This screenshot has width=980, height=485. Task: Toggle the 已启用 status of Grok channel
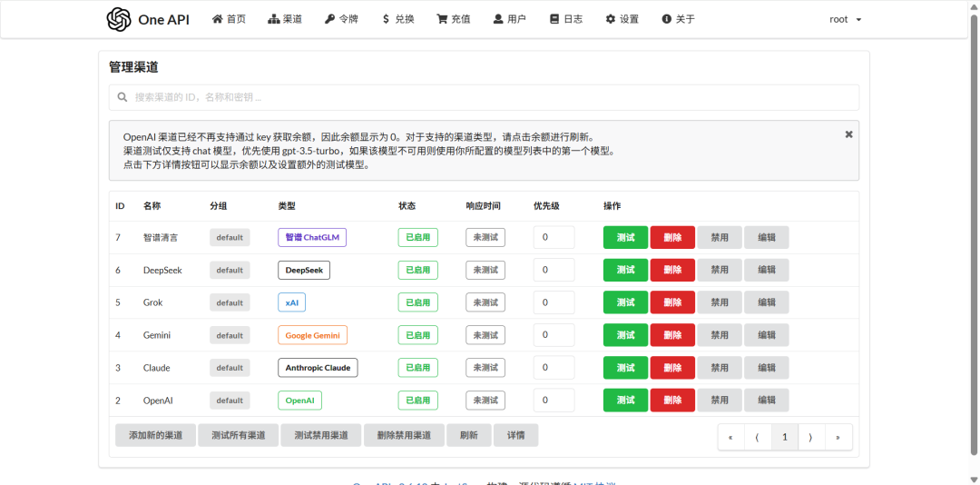click(417, 302)
